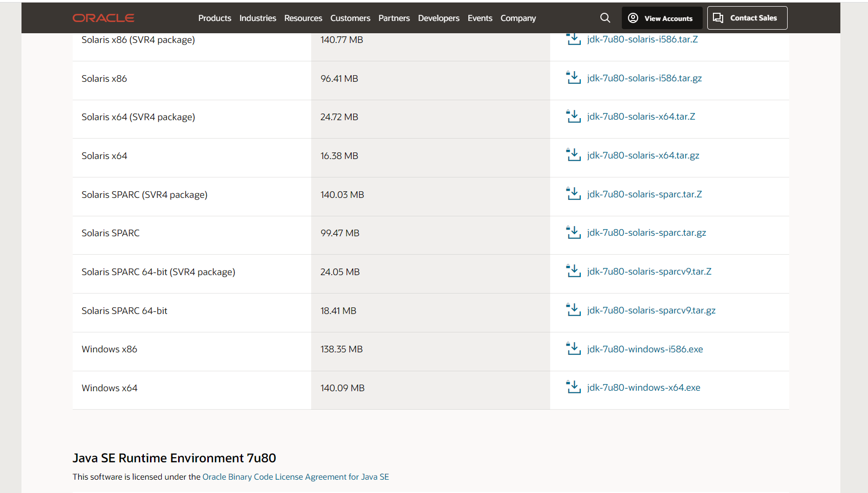Image resolution: width=868 pixels, height=493 pixels.
Task: Open the Products menu
Action: click(x=214, y=18)
